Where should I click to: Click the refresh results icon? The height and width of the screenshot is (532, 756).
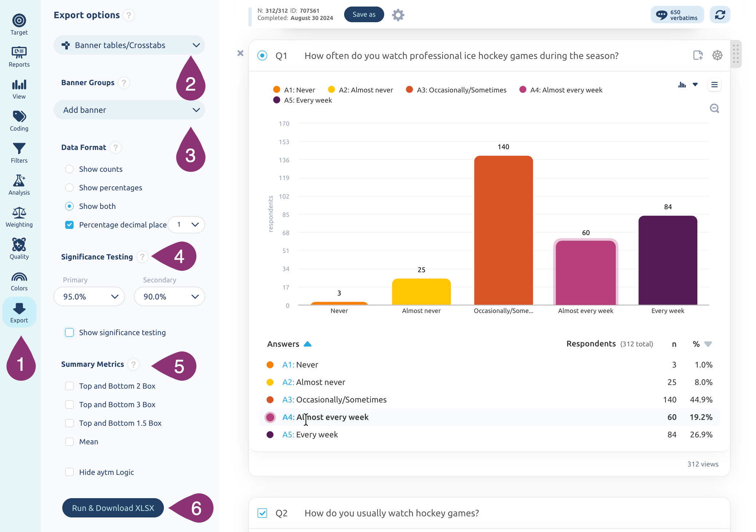pyautogui.click(x=720, y=15)
